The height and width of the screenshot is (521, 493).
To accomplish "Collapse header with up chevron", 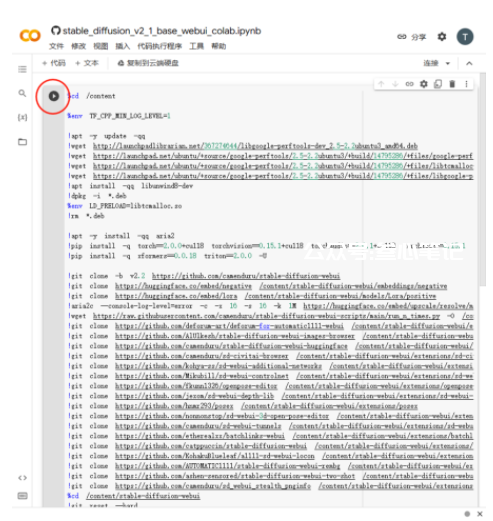I will pos(469,63).
